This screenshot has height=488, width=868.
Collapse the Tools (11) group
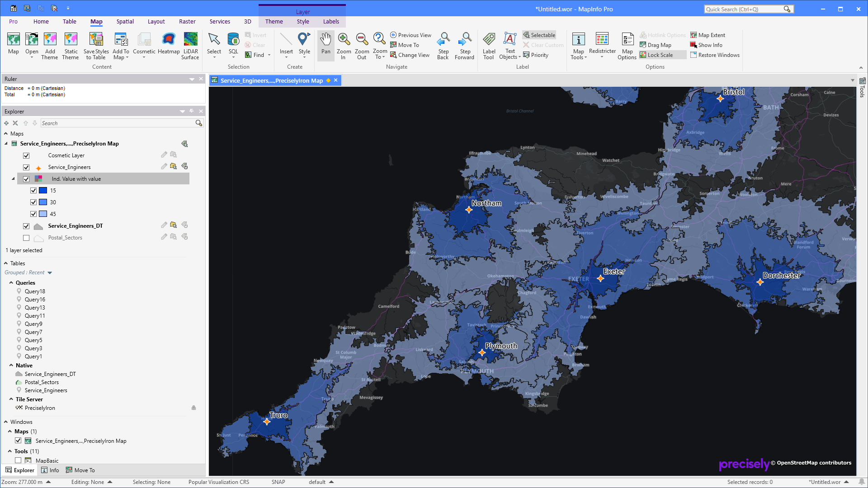tap(10, 451)
